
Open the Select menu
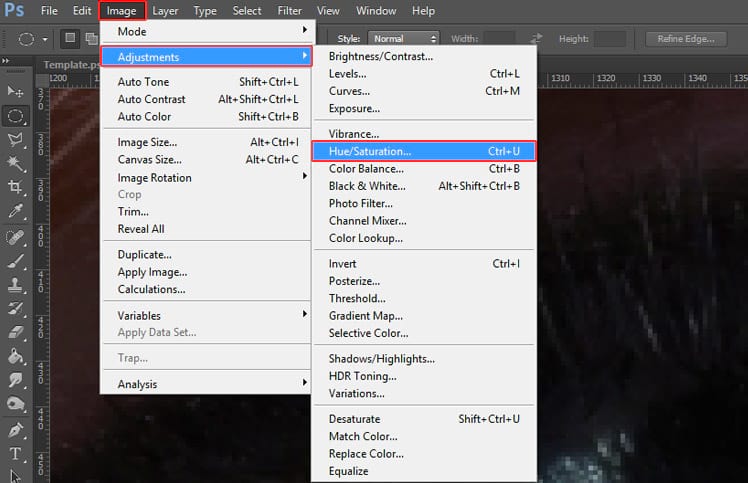pos(247,10)
